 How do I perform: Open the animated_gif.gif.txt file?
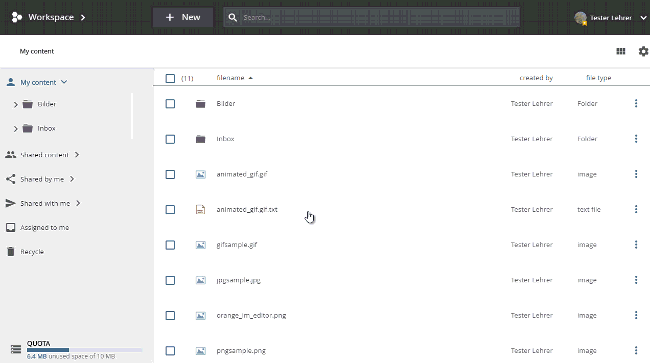[x=247, y=209]
